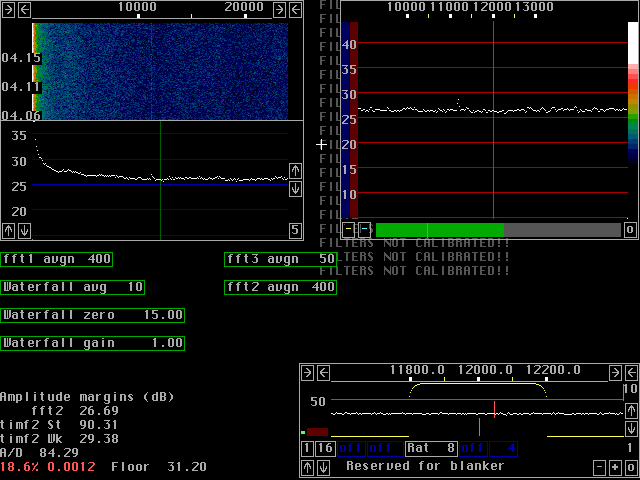
Task: Click the 'timf2 Wk 29.38' amplitude margin
Action: click(x=59, y=439)
